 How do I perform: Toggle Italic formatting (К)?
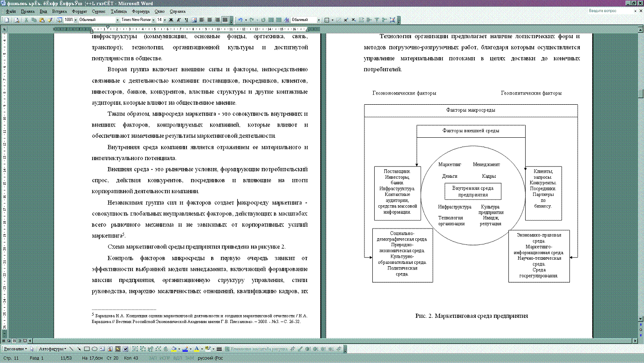coord(179,20)
